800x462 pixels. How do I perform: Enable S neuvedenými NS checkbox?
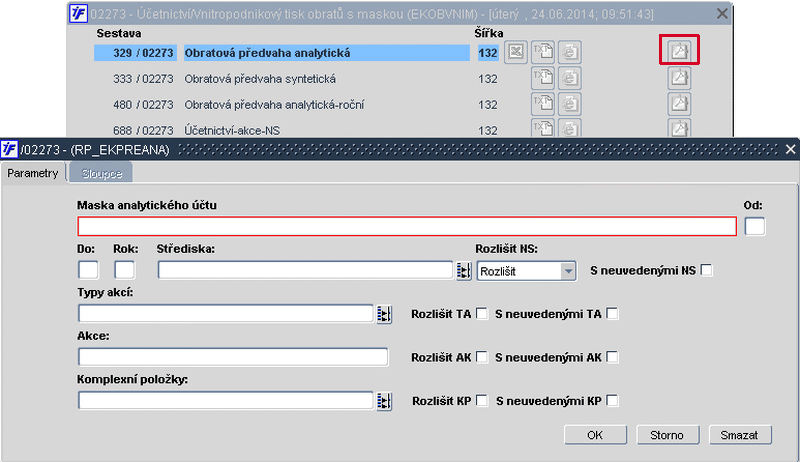pos(707,270)
